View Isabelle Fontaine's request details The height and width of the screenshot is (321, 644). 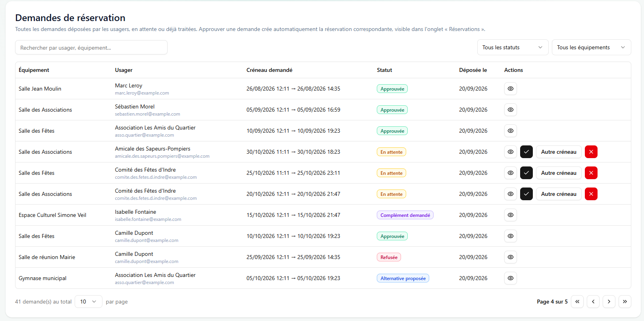[x=511, y=215]
